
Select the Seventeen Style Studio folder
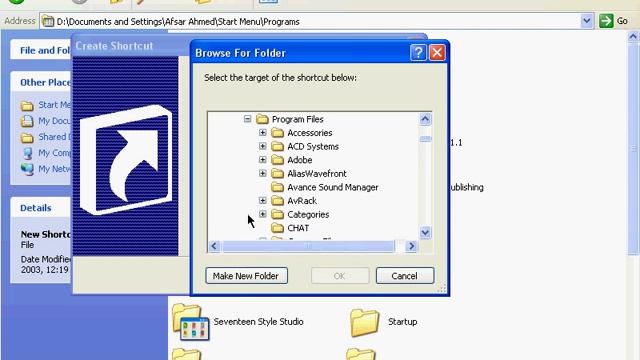pyautogui.click(x=191, y=322)
